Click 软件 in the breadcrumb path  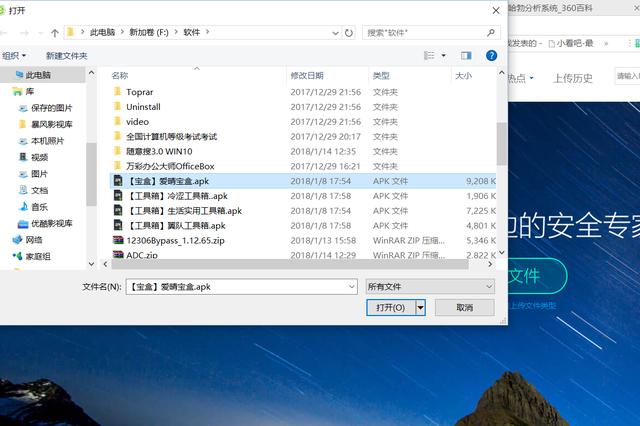tap(191, 33)
